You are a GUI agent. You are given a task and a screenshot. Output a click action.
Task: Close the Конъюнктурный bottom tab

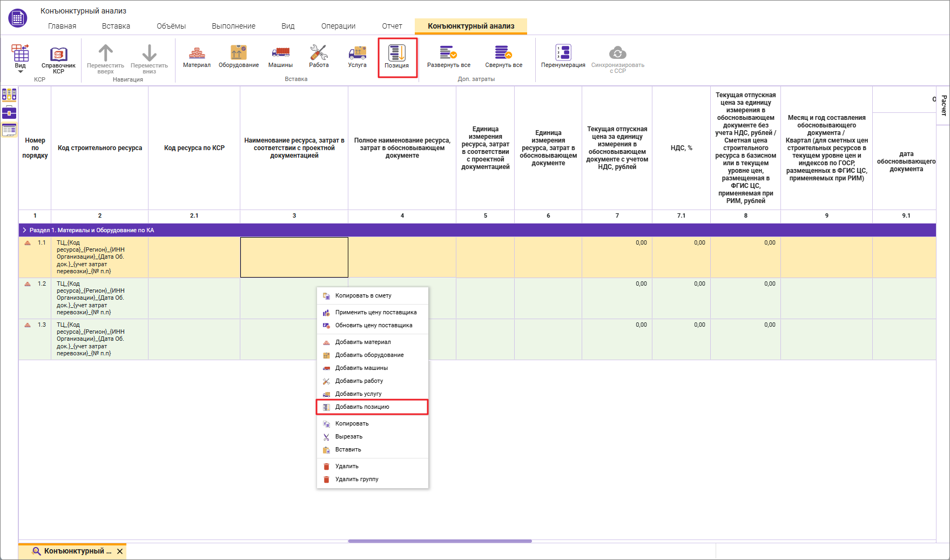(x=120, y=551)
